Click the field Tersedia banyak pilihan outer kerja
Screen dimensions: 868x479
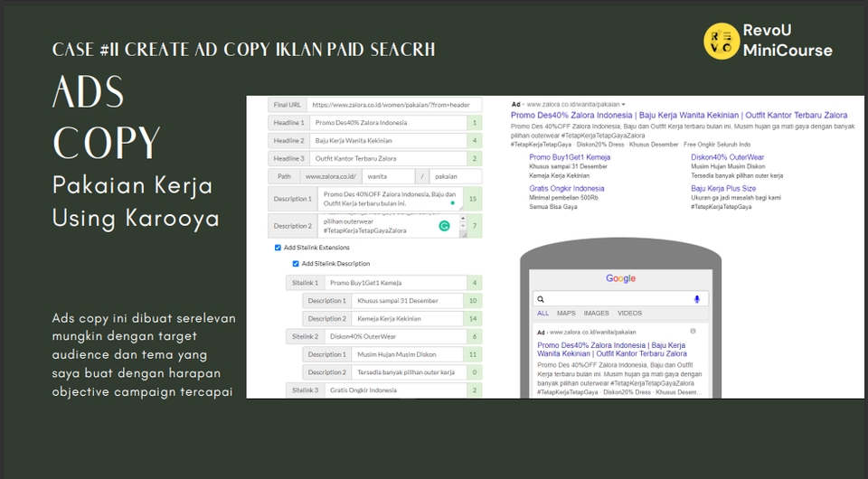pyautogui.click(x=410, y=372)
